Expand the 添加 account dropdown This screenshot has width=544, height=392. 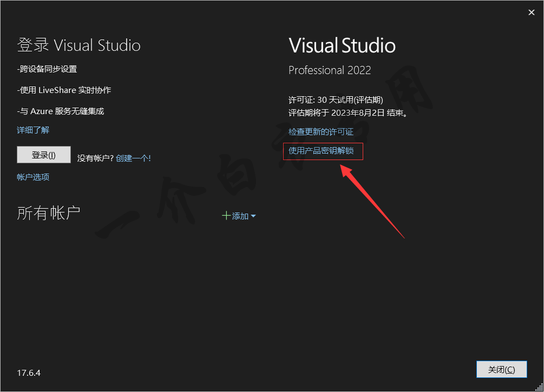click(x=239, y=216)
